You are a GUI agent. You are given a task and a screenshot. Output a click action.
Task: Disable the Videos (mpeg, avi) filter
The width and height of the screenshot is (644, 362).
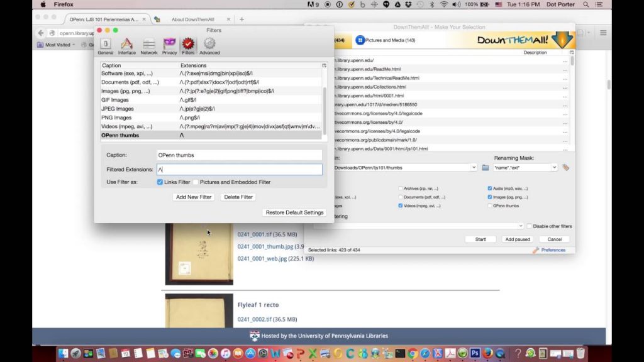(401, 206)
